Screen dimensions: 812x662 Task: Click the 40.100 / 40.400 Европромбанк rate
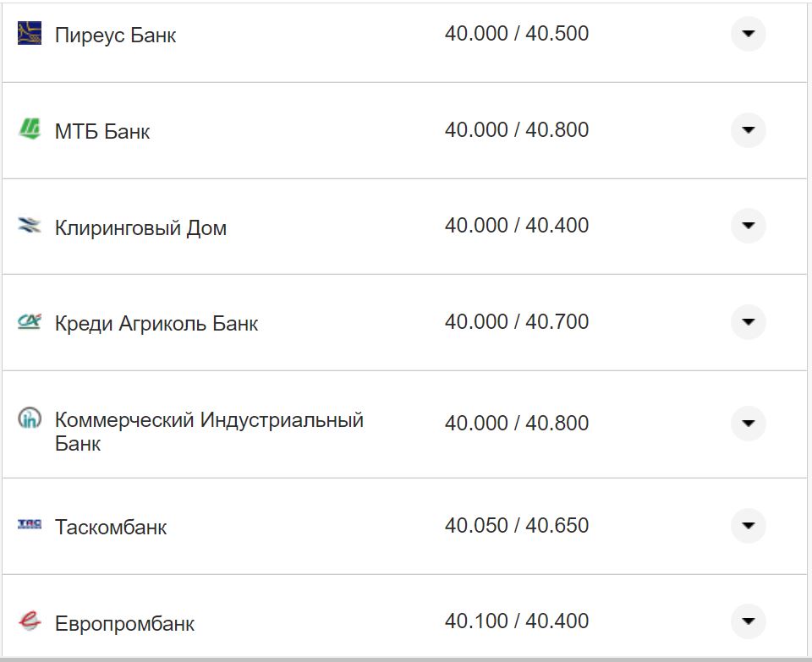click(x=518, y=620)
